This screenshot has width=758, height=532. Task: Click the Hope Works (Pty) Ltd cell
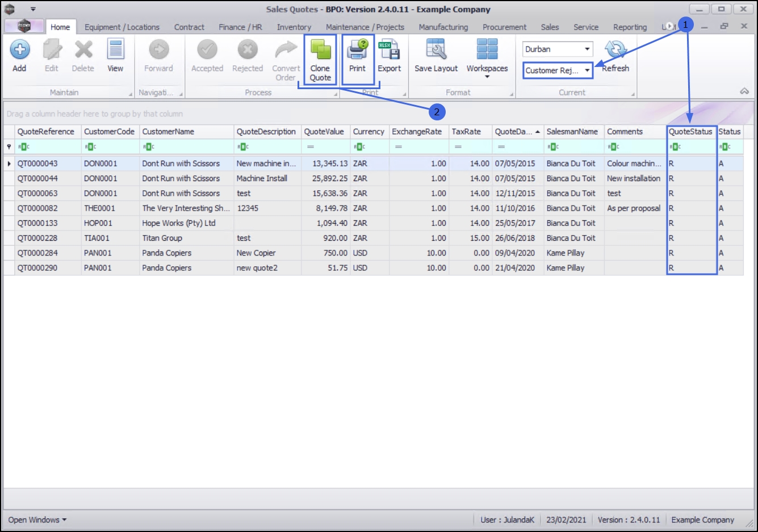[x=187, y=223]
